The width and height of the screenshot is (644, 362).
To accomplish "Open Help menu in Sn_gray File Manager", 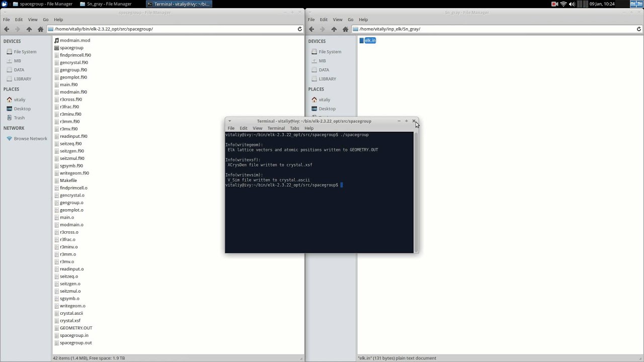I will 363,20.
